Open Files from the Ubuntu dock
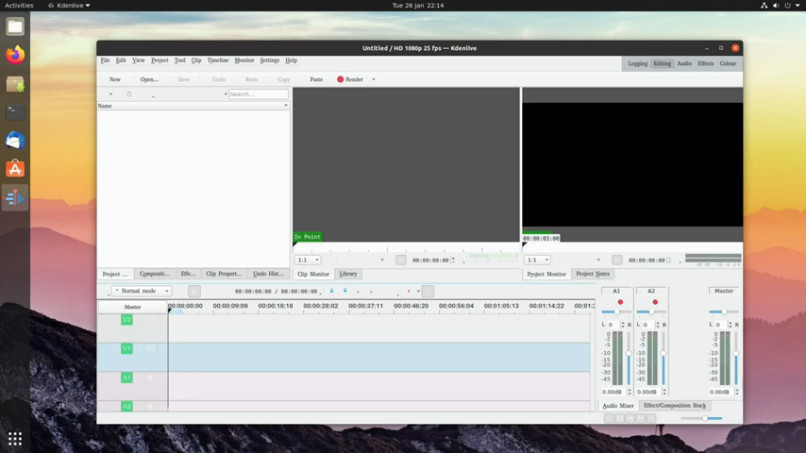Image resolution: width=806 pixels, height=453 pixels. point(15,26)
